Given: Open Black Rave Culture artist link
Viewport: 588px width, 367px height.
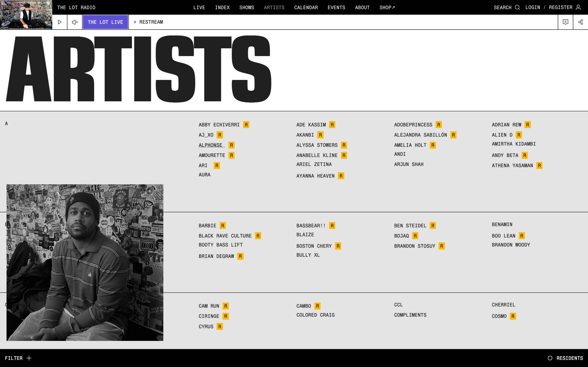Looking at the screenshot, I should coord(225,236).
